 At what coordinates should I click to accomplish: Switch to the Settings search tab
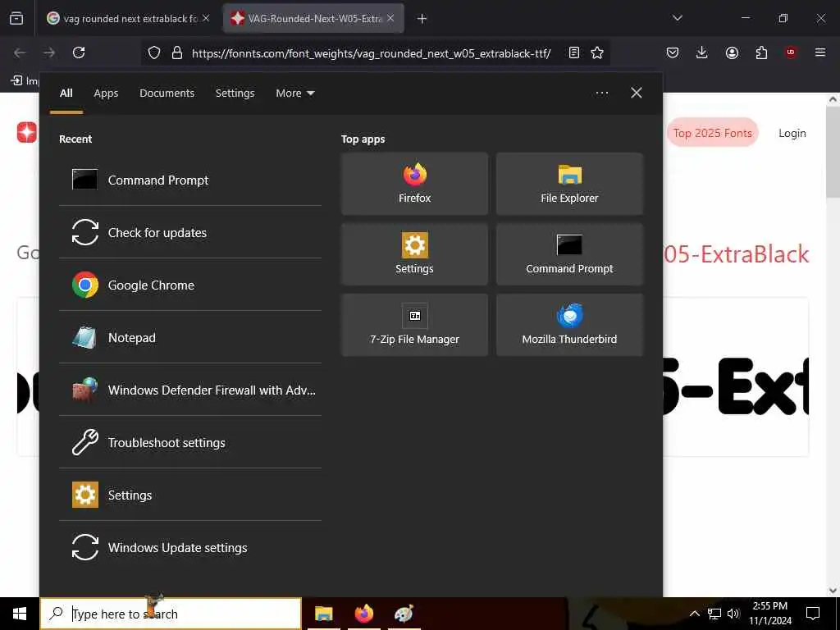pyautogui.click(x=235, y=94)
